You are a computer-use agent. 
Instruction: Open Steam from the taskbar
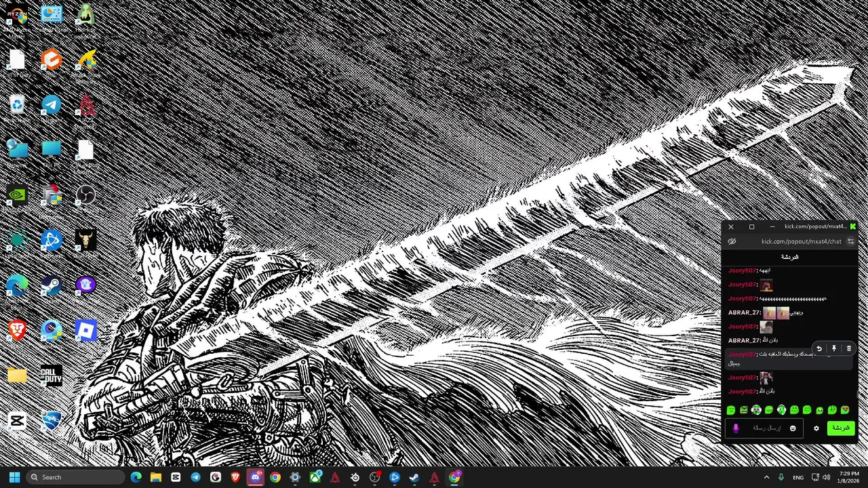click(x=414, y=477)
